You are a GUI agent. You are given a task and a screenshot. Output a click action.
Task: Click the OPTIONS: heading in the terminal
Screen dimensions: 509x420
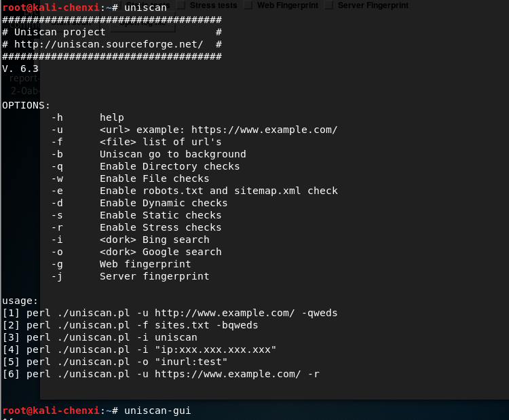click(x=26, y=105)
